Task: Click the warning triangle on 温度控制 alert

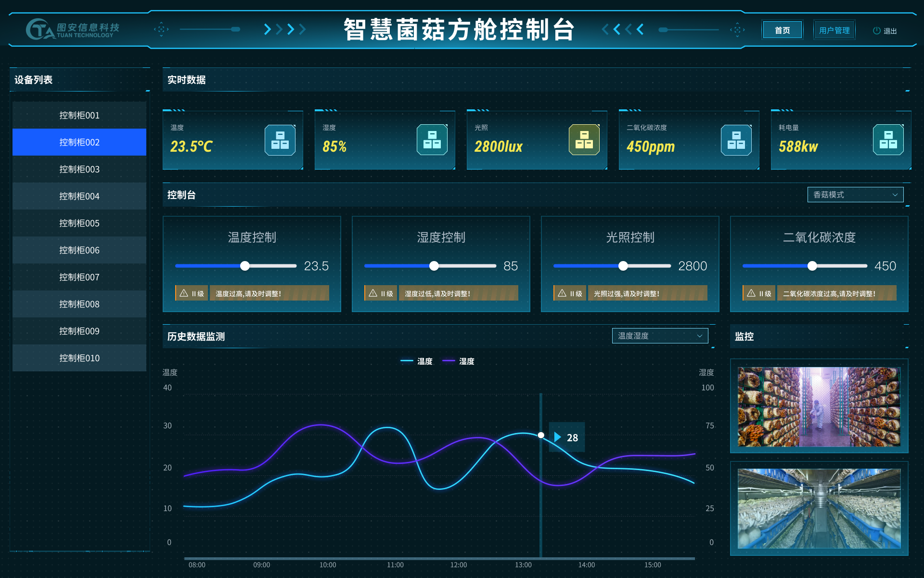Action: (183, 292)
